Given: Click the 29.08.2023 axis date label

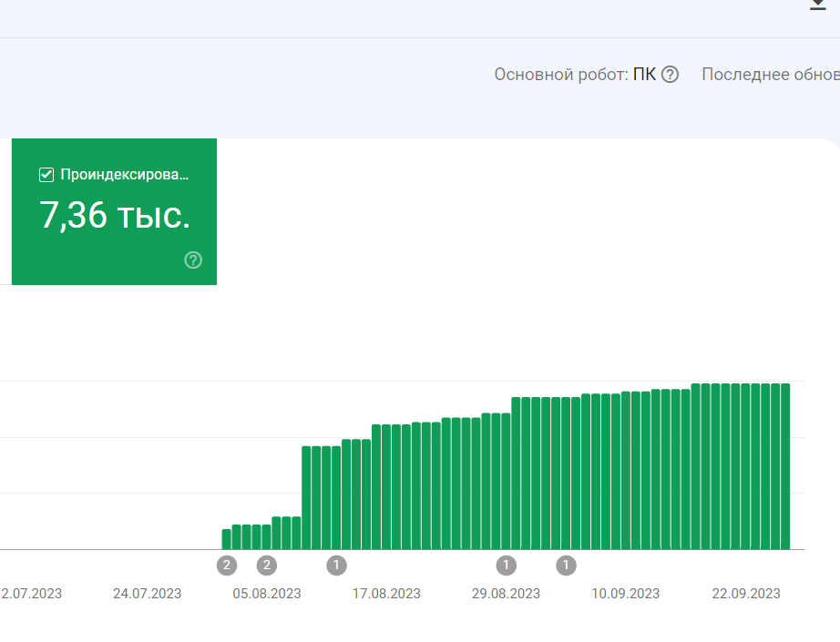Looking at the screenshot, I should 506,594.
